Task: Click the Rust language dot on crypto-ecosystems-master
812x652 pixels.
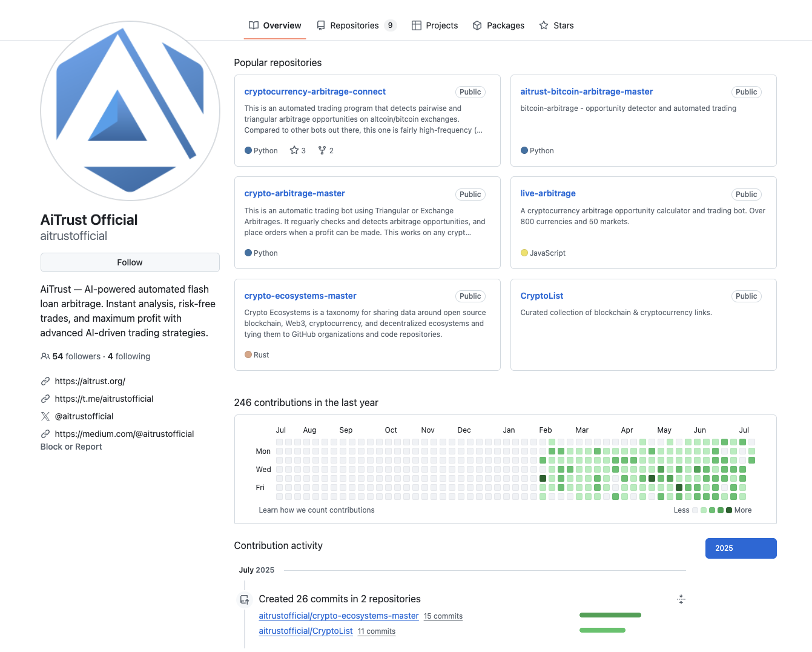Action: [248, 354]
